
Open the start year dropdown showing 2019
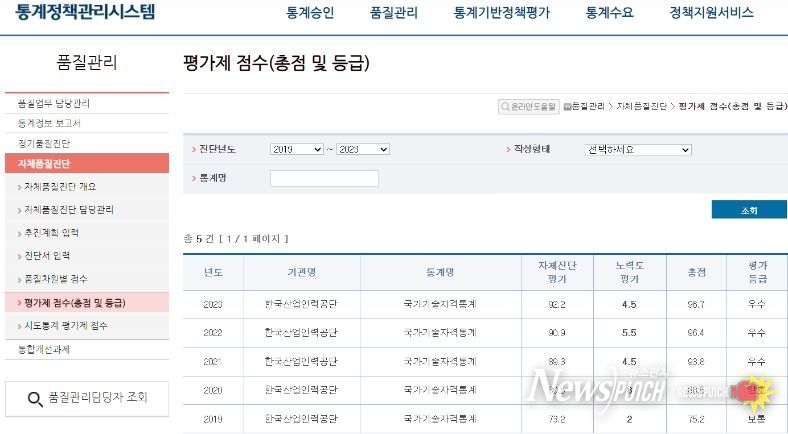[x=297, y=149]
